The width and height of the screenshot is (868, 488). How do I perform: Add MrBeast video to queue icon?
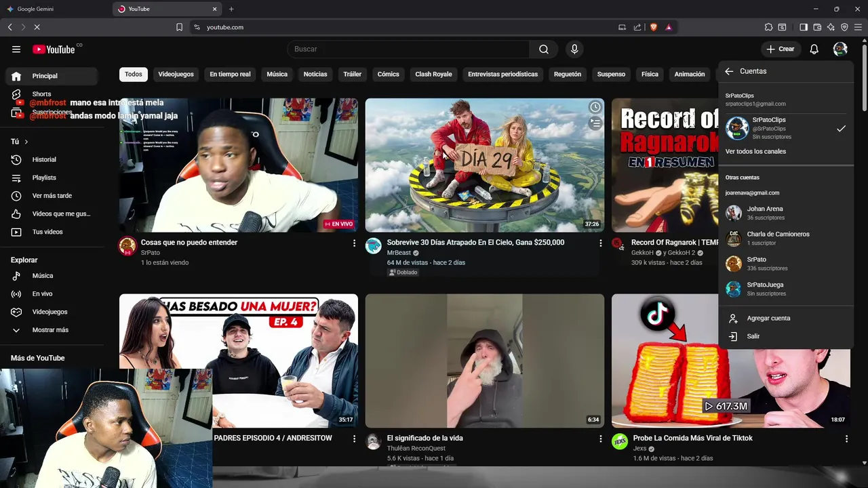[x=595, y=123]
